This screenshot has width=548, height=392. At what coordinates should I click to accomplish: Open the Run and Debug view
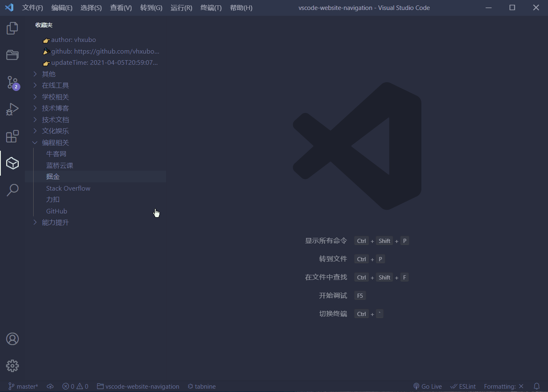pos(12,109)
